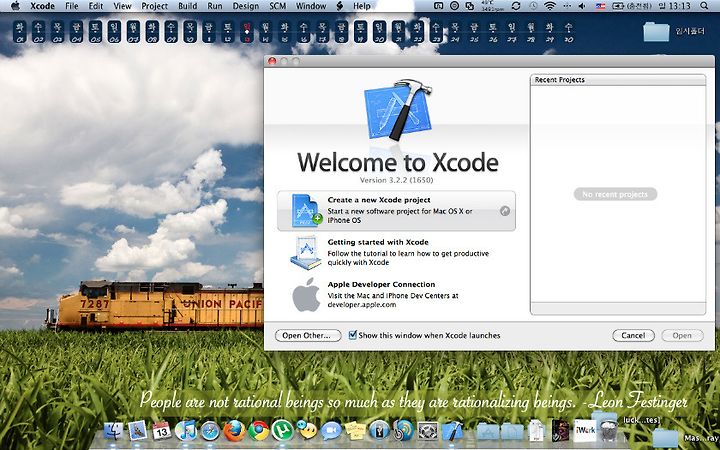Open Finder from the Dock
This screenshot has width=720, height=450.
pos(113,432)
